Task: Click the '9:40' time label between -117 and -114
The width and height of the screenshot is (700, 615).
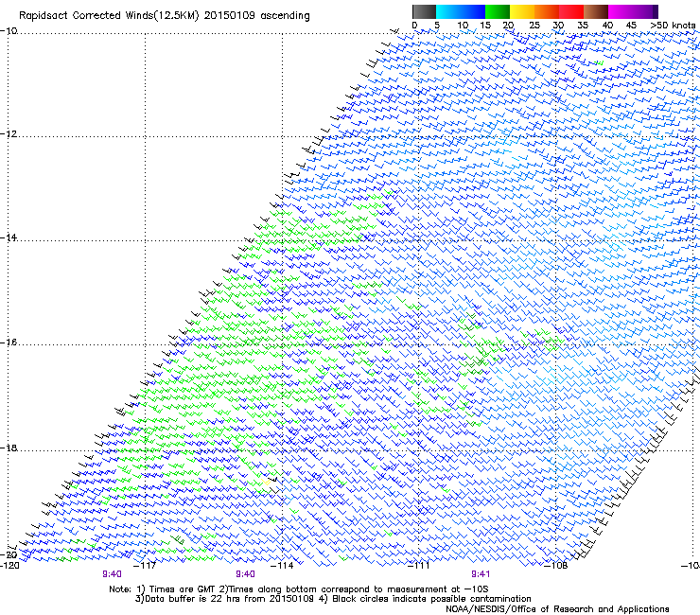Action: (245, 574)
